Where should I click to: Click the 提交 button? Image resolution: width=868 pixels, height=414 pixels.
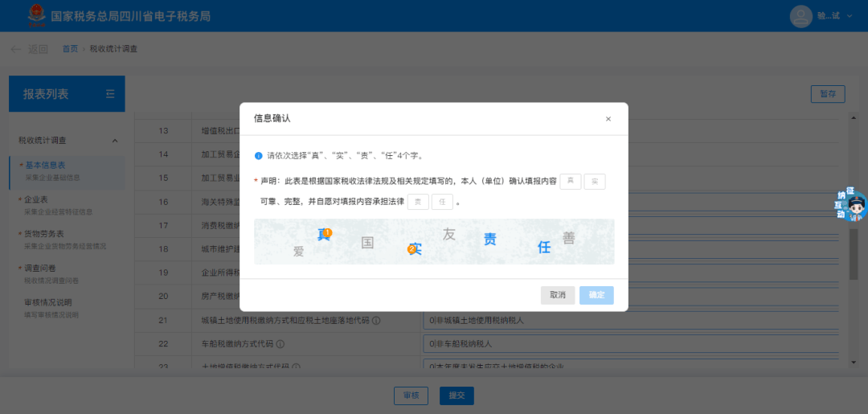click(x=457, y=396)
